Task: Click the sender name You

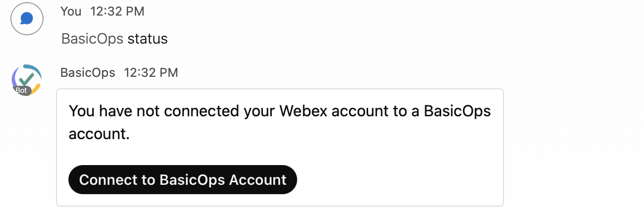Action: click(x=71, y=11)
